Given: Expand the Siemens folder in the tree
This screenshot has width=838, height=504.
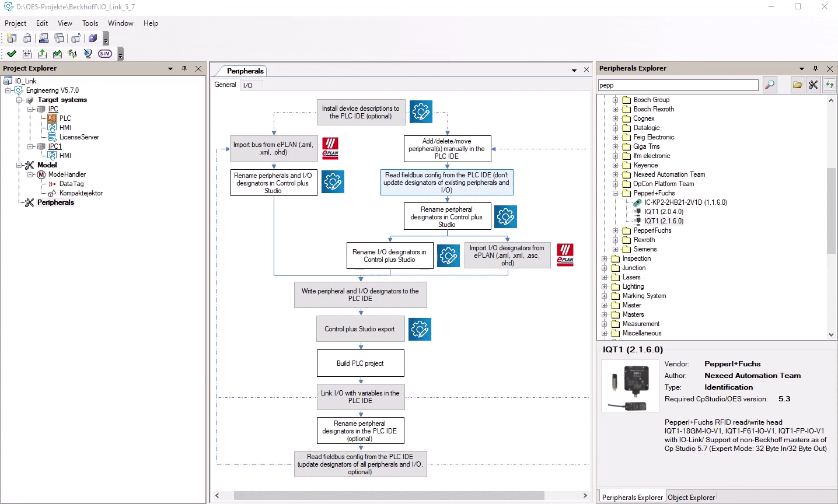Looking at the screenshot, I should pyautogui.click(x=615, y=249).
